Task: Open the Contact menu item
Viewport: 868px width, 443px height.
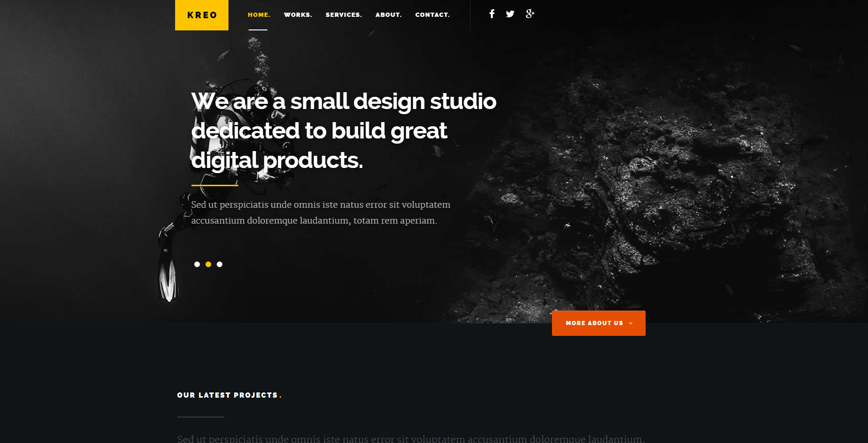Action: click(x=432, y=15)
